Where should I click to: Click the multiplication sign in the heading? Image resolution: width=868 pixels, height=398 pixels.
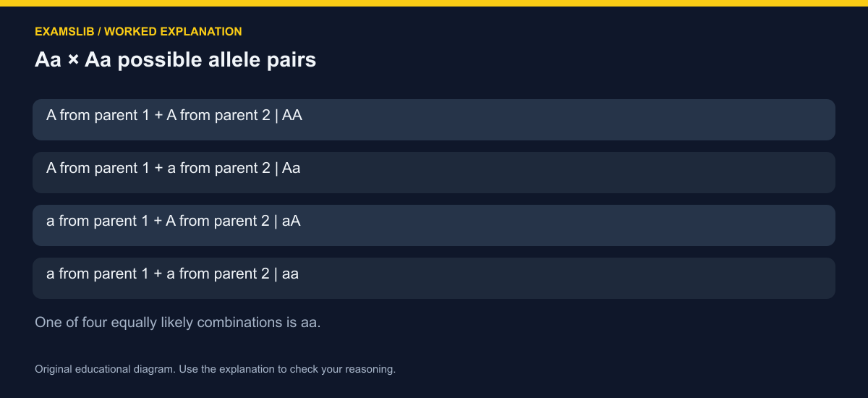(x=73, y=60)
